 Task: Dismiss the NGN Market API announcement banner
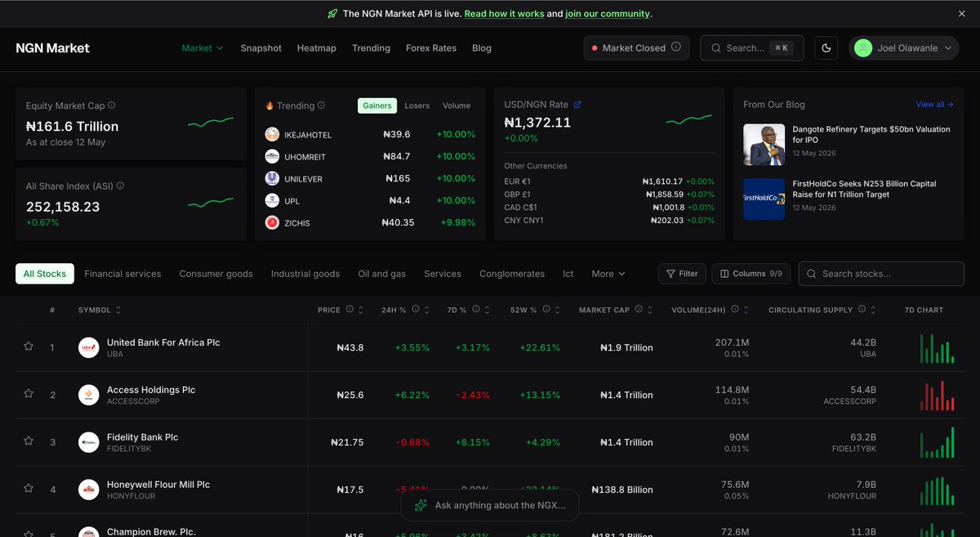[x=961, y=14]
